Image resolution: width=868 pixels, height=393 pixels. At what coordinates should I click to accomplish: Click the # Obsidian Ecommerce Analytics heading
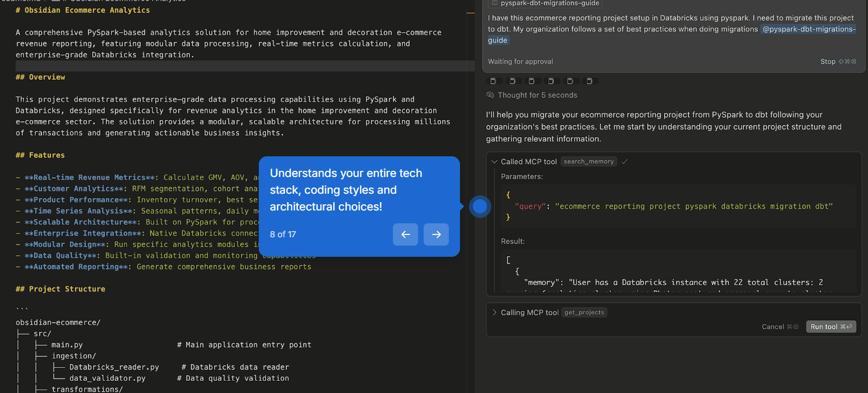coord(83,10)
